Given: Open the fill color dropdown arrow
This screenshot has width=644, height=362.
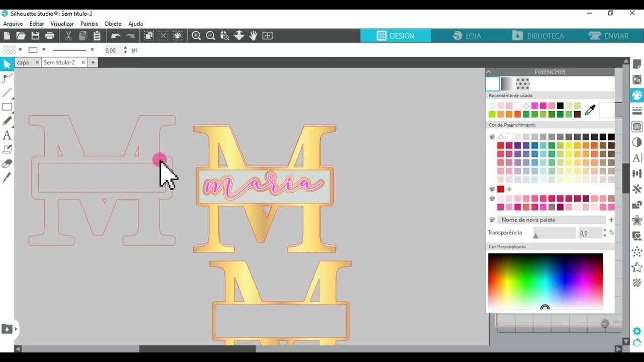Looking at the screenshot, I should coord(20,50).
